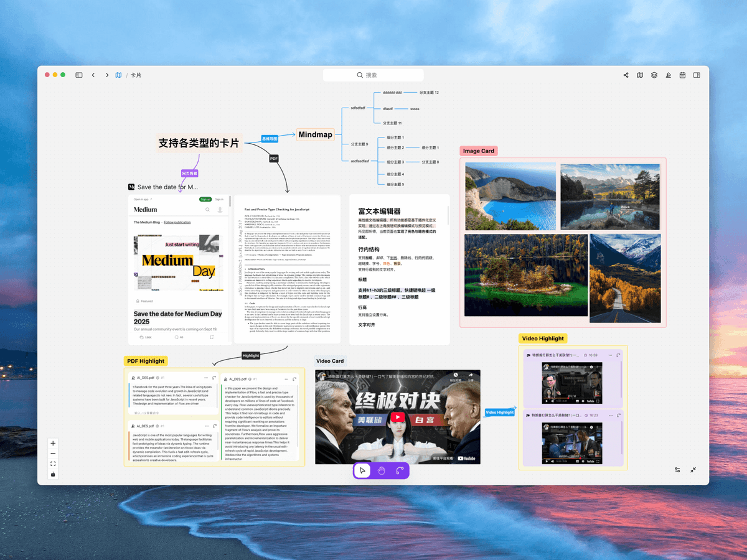Open the Share options
The image size is (747, 560).
tap(626, 75)
